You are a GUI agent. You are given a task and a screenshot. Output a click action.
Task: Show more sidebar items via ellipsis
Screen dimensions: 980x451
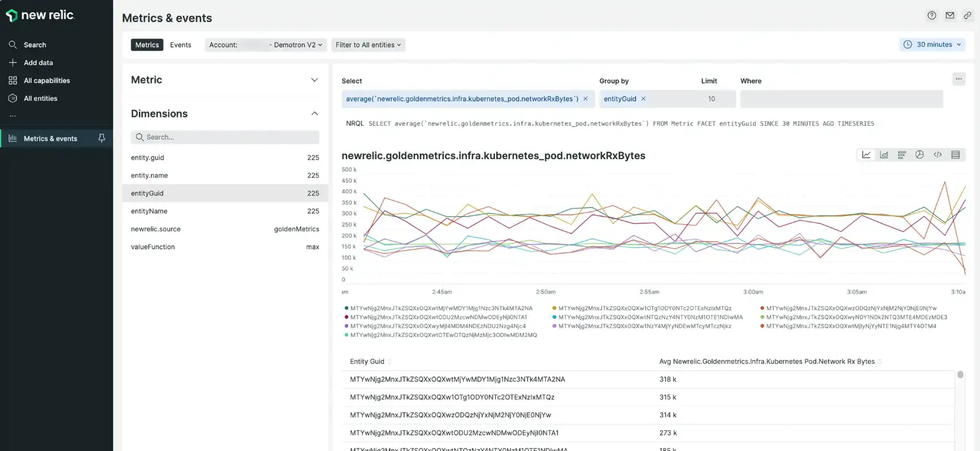pyautogui.click(x=13, y=116)
